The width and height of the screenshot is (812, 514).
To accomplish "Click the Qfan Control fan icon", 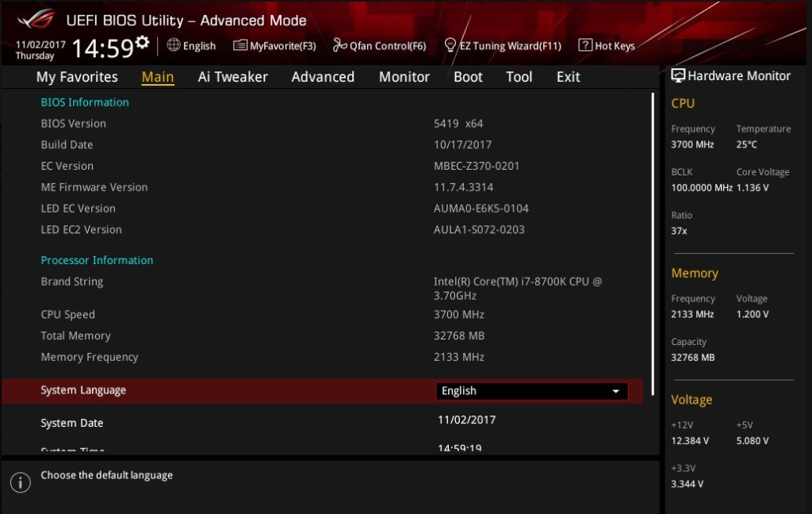I will pos(339,45).
